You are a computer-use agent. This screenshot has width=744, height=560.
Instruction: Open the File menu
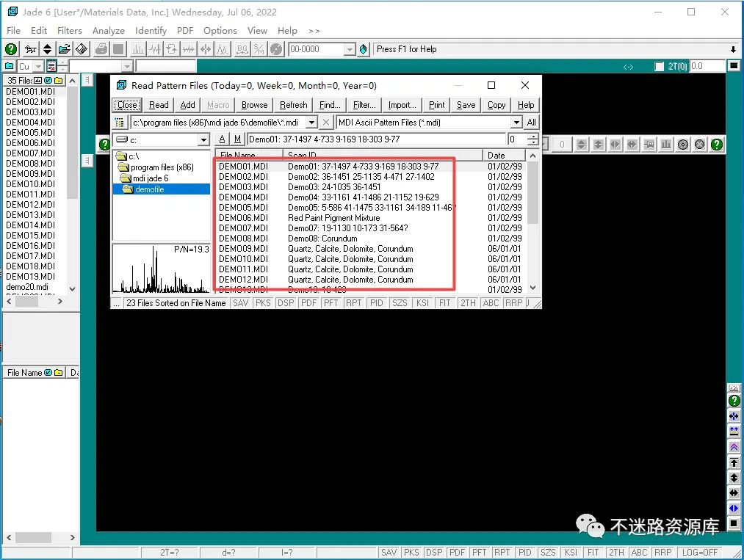(x=13, y=30)
